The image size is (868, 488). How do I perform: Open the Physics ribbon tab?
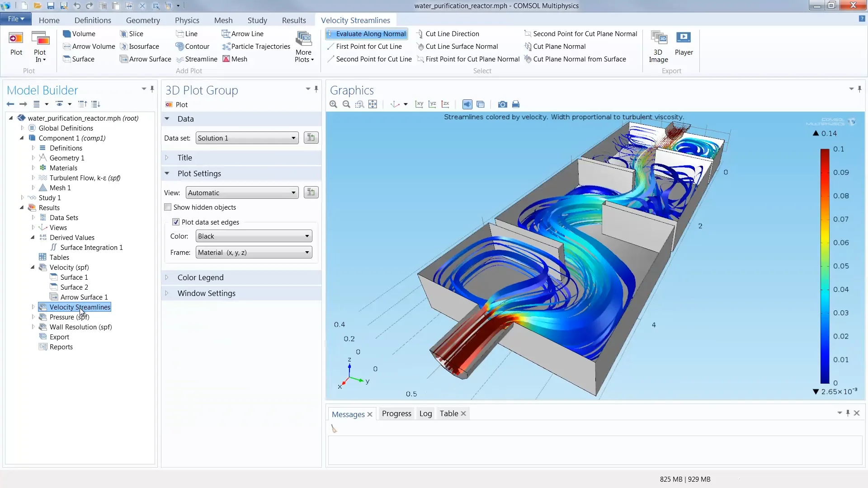pyautogui.click(x=187, y=20)
